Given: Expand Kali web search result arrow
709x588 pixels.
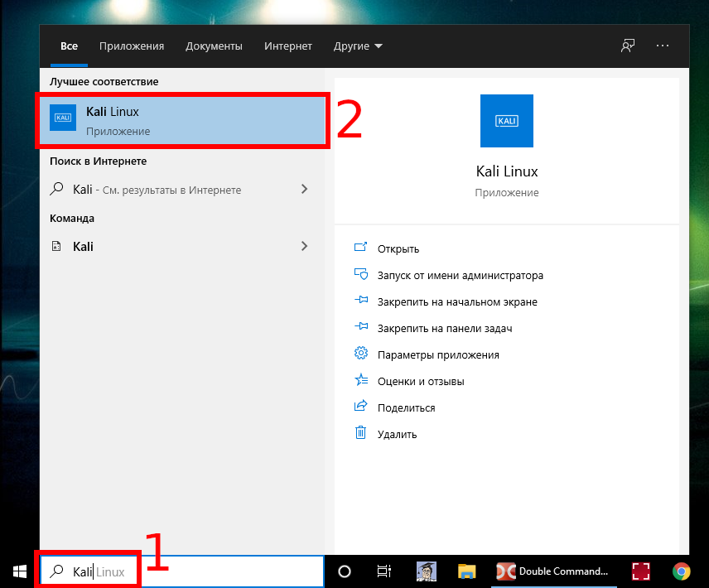Looking at the screenshot, I should (x=304, y=190).
